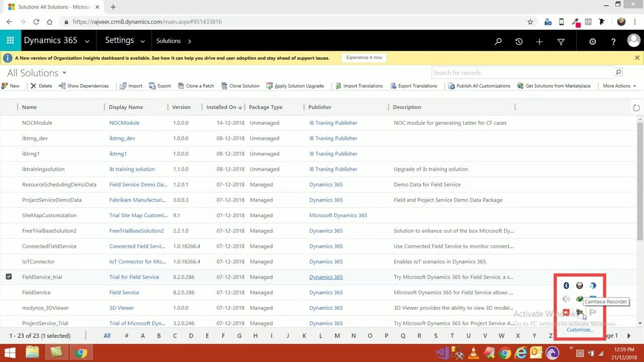
Task: Open the user profile avatar in Dynamics
Action: point(634,41)
